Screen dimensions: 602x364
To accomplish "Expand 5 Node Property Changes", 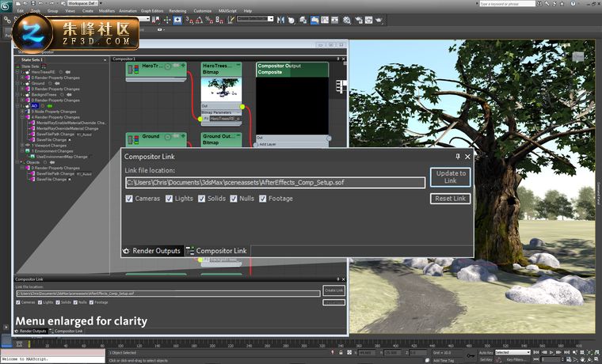I will tap(22, 112).
